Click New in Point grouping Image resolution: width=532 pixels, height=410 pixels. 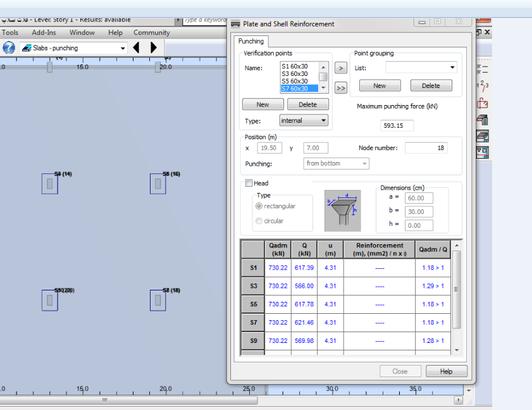(x=380, y=85)
